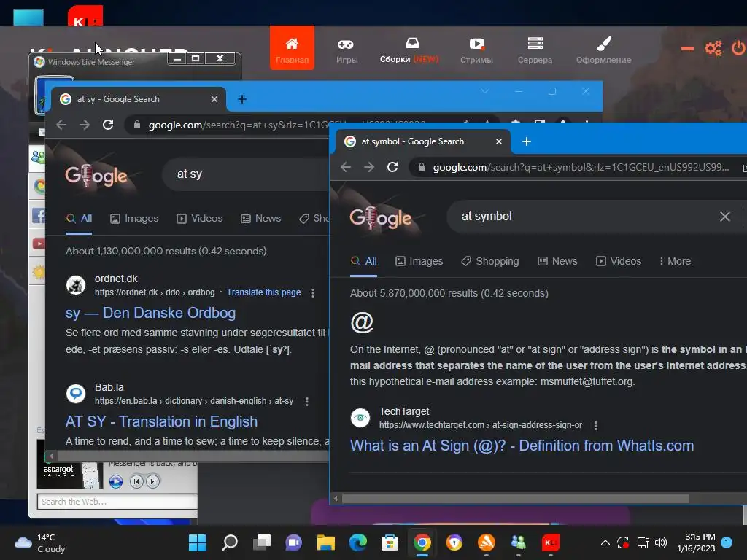
Task: Clear the 'at symbol' search box
Action: [x=725, y=217]
